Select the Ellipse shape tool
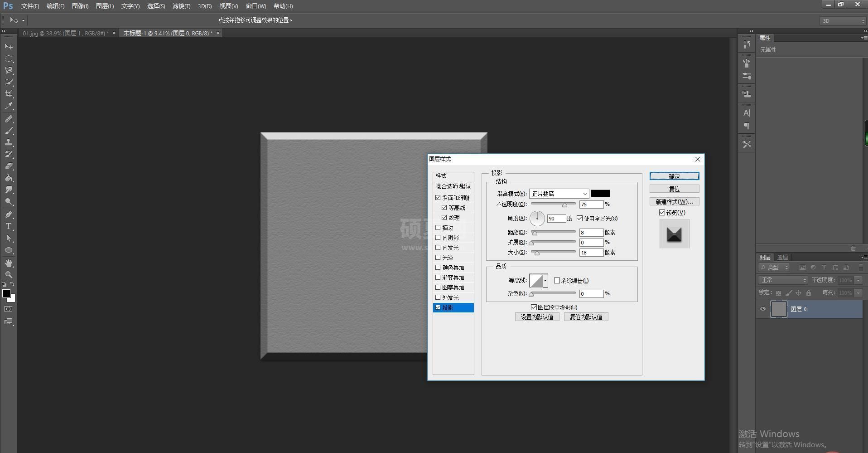 click(9, 250)
